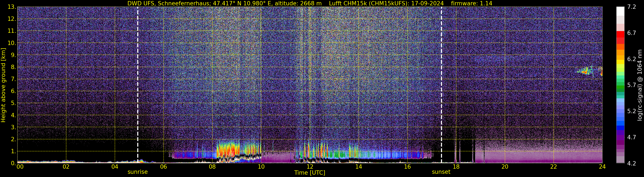Click the y-axis tick label '7.'
This screenshot has width=644, height=177.
tap(13, 79)
